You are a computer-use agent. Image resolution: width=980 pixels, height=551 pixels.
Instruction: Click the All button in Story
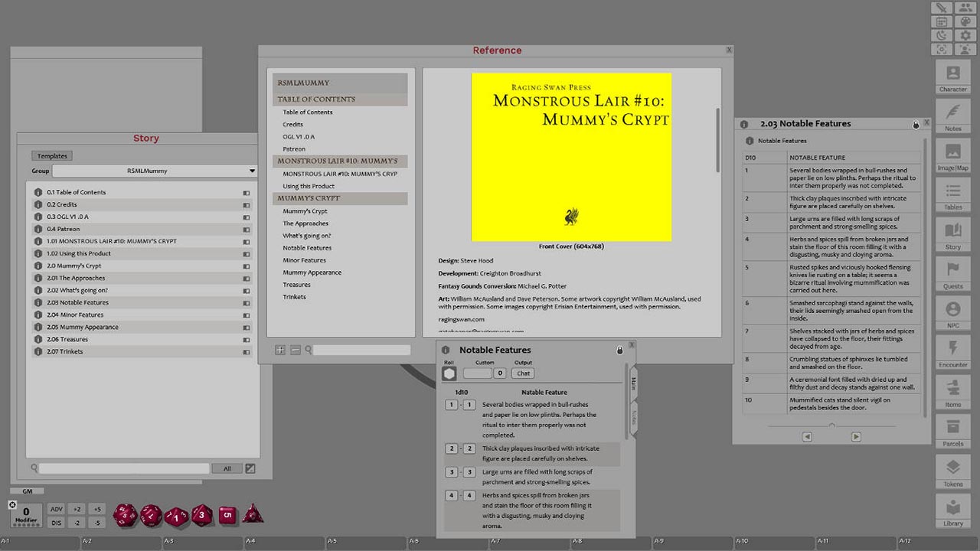tap(227, 468)
